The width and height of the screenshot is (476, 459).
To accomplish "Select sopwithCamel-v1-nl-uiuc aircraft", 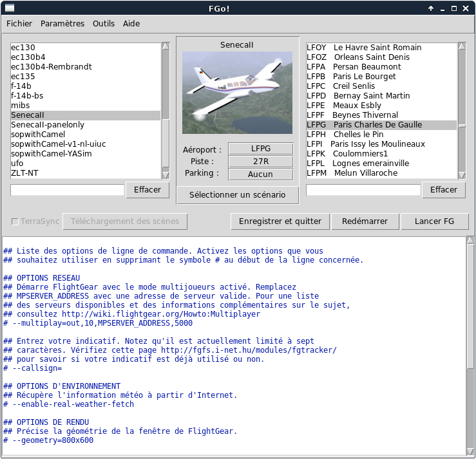I will tap(86, 144).
